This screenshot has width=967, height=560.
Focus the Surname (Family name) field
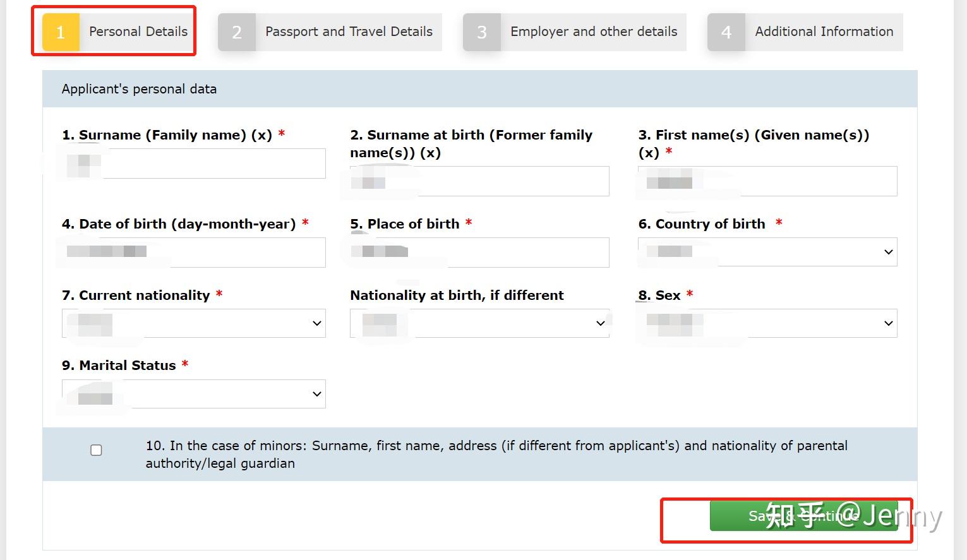(x=194, y=164)
